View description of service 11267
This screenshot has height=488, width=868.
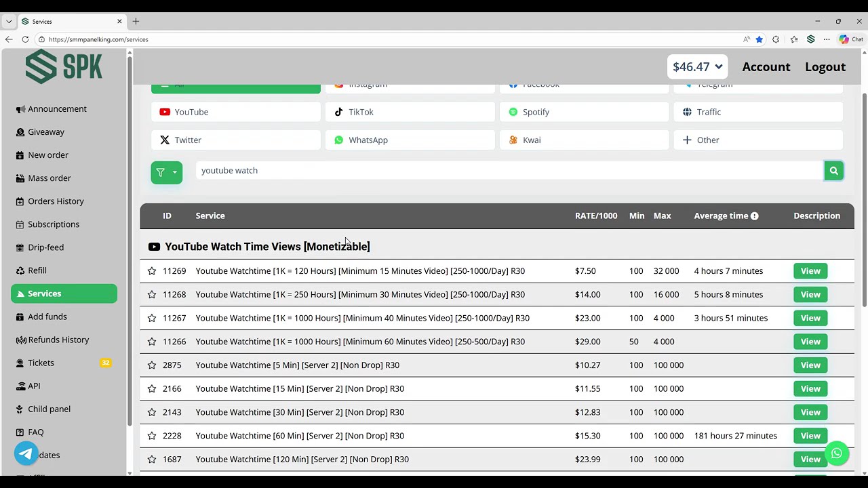[810, 318]
